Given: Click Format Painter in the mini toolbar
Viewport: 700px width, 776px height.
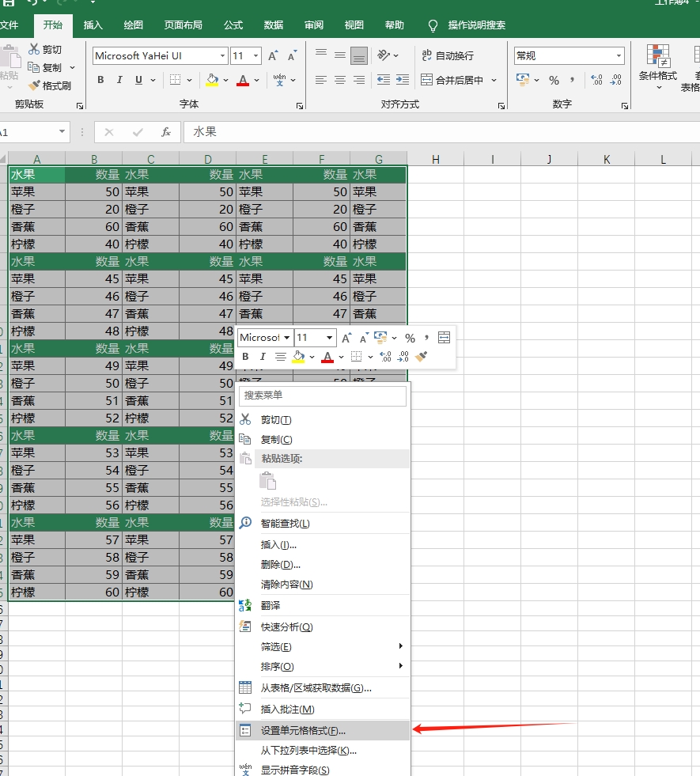Looking at the screenshot, I should pyautogui.click(x=421, y=356).
